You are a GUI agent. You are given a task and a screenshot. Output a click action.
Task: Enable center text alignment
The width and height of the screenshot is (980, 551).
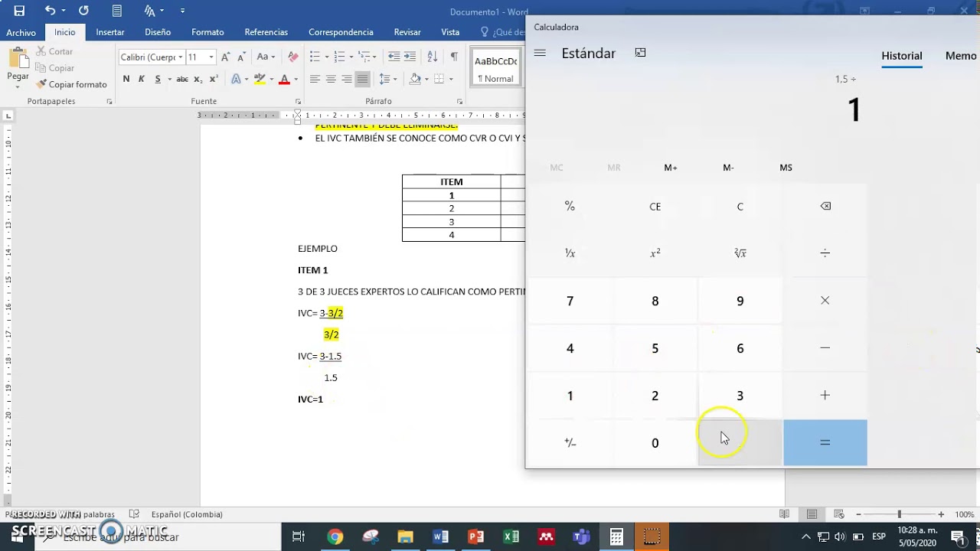(331, 79)
